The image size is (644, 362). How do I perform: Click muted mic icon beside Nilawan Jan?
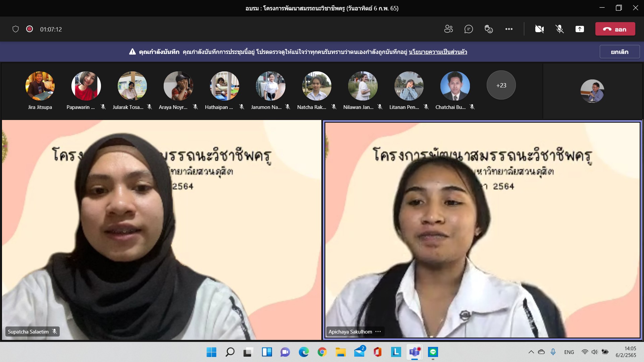[x=380, y=107]
